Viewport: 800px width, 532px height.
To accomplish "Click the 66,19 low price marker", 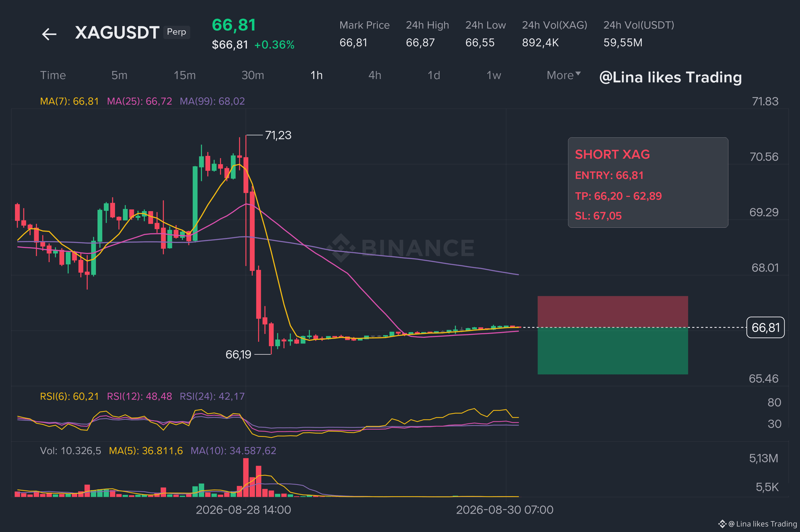I will pos(238,355).
